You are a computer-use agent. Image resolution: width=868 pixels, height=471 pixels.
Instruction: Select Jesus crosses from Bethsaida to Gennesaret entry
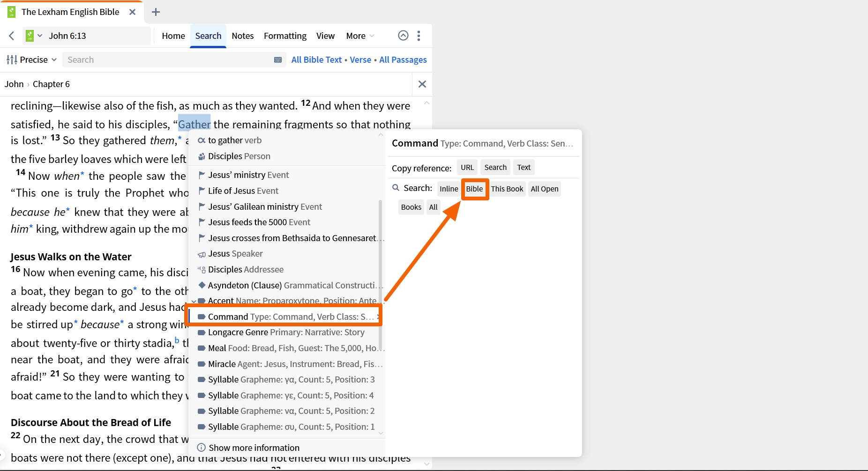[286, 238]
